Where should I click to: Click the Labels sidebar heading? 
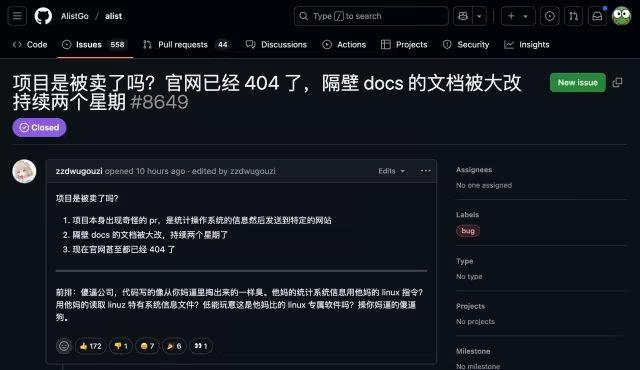tap(467, 215)
